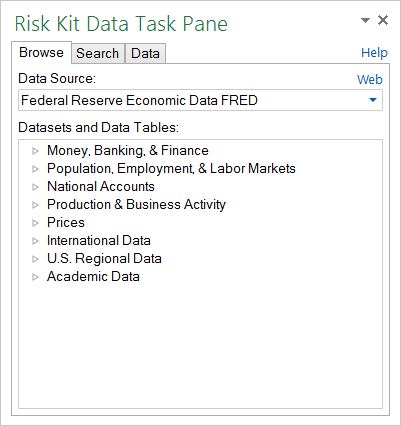This screenshot has height=426, width=401.
Task: Expand the Production & Business Activity node
Action: [x=35, y=205]
